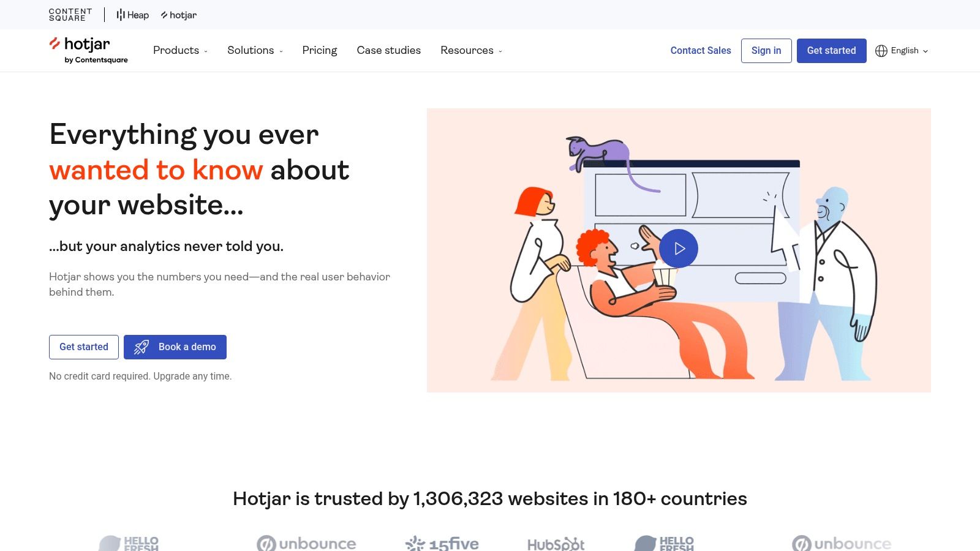Expand the Products menu

[180, 50]
